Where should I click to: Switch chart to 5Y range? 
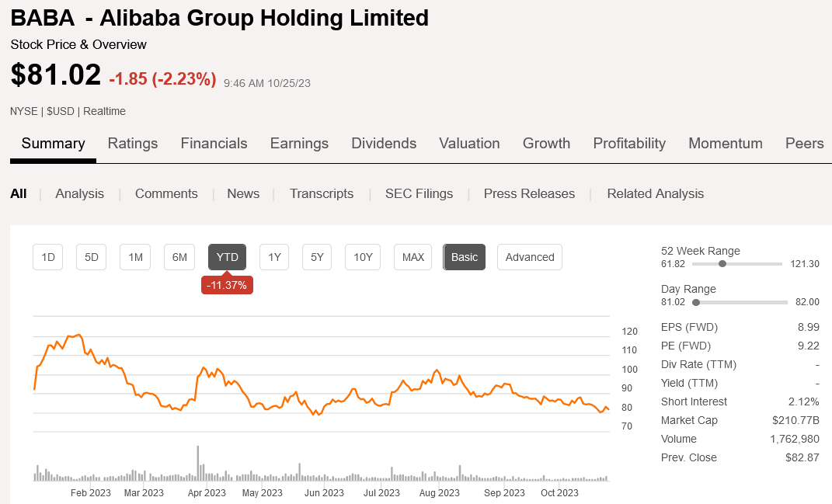coord(317,257)
